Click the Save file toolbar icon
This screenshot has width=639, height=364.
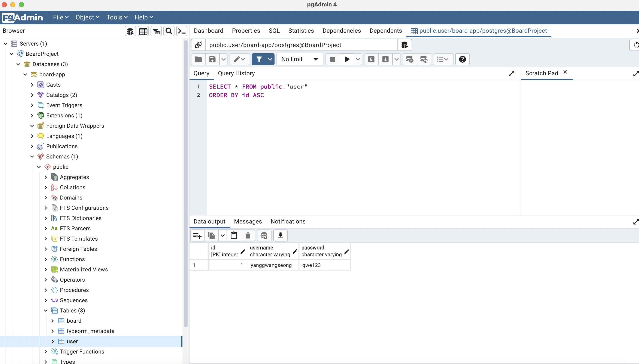[x=212, y=59]
